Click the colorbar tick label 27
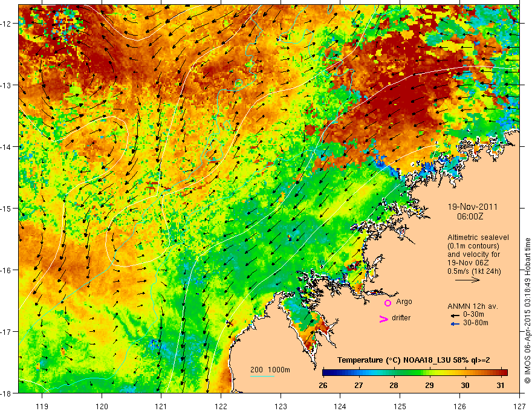The height and width of the screenshot is (411, 532). pyautogui.click(x=358, y=385)
